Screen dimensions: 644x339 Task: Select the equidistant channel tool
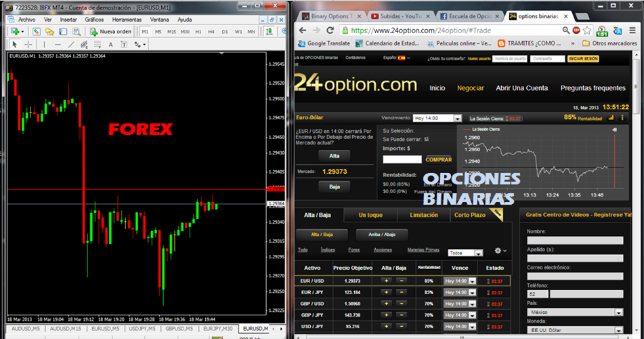[x=84, y=44]
